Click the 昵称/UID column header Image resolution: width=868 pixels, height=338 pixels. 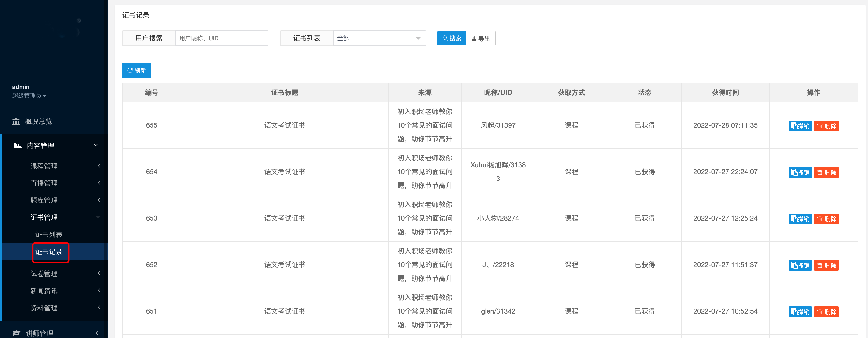[498, 92]
